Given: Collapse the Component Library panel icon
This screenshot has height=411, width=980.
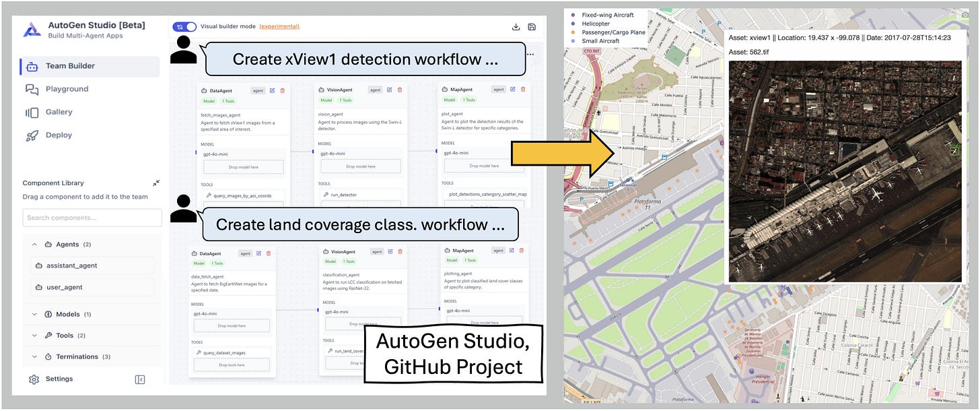Looking at the screenshot, I should 156,183.
